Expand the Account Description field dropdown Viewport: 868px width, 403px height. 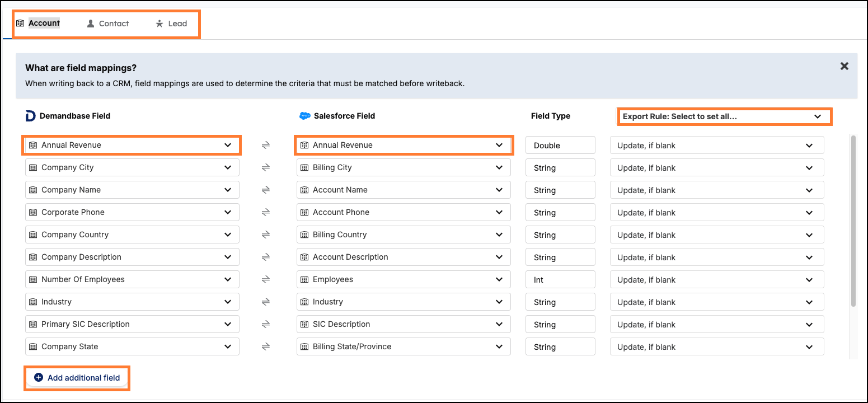(x=403, y=257)
